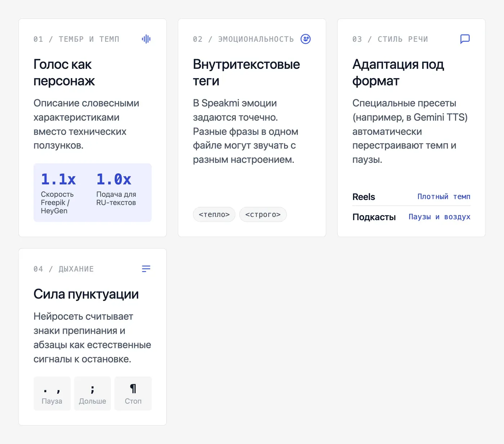The height and width of the screenshot is (444, 504).
Task: Click the smiley face icon in card 02
Action: (306, 39)
